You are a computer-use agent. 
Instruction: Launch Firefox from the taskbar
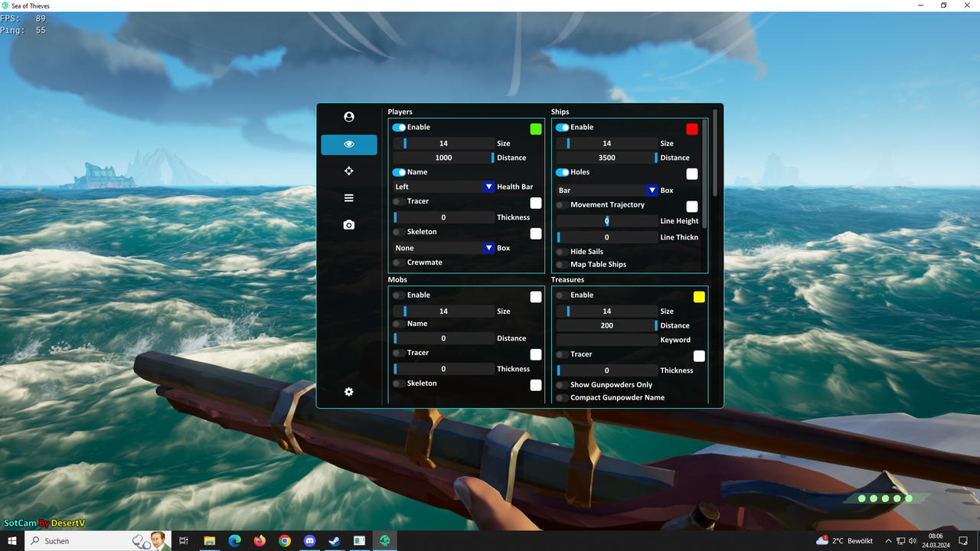(260, 541)
